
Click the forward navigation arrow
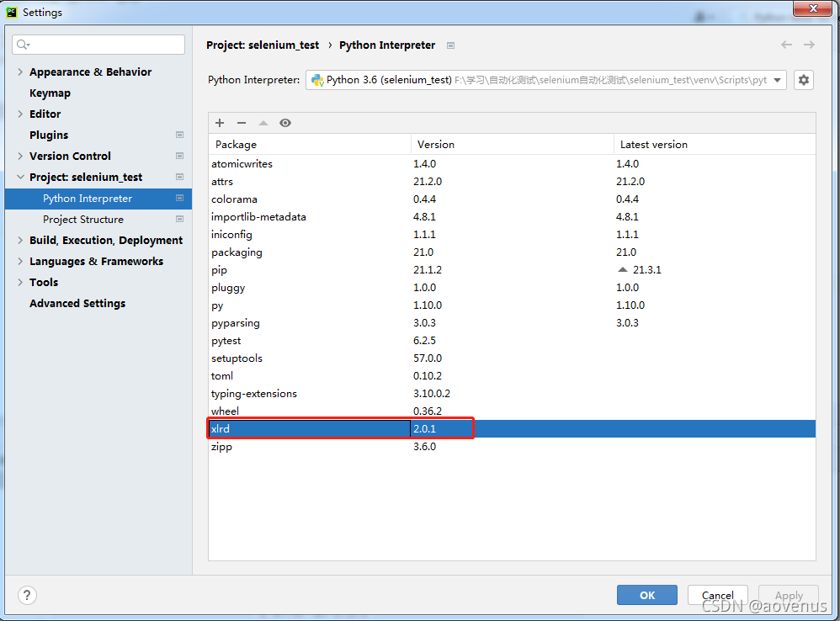point(809,45)
